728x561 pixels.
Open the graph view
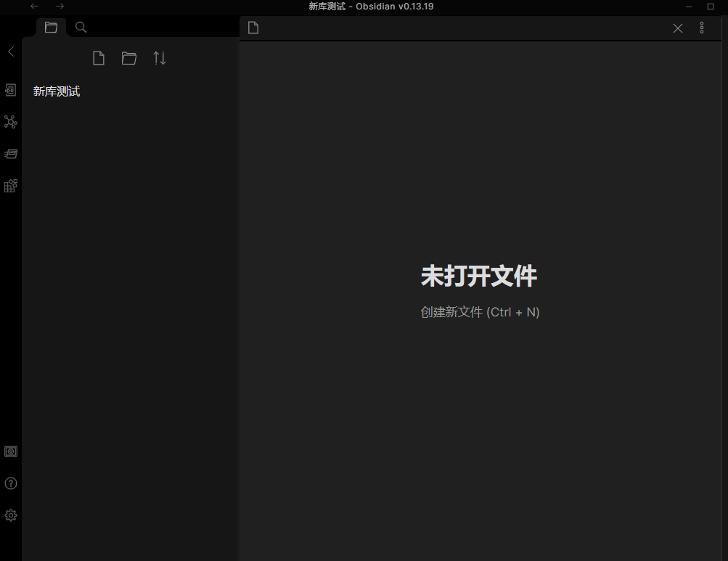click(x=11, y=122)
